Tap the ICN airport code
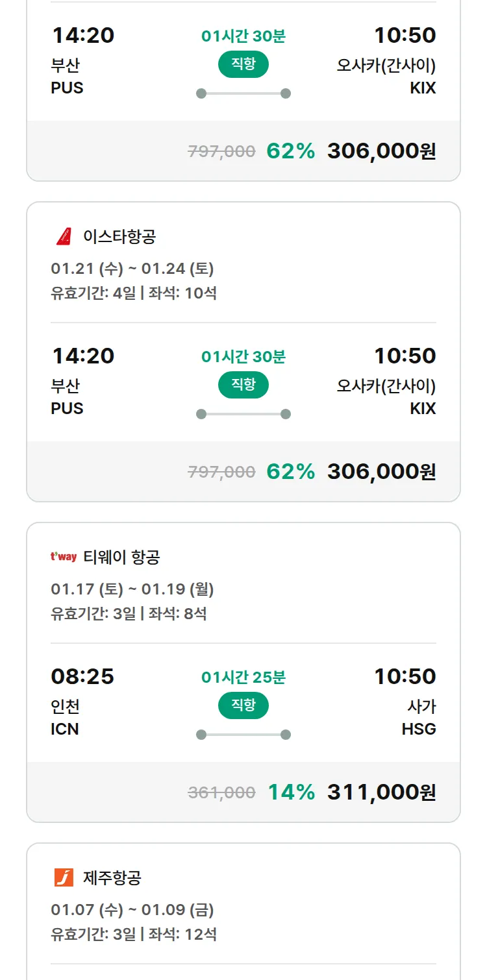This screenshot has width=487, height=980. pyautogui.click(x=65, y=729)
